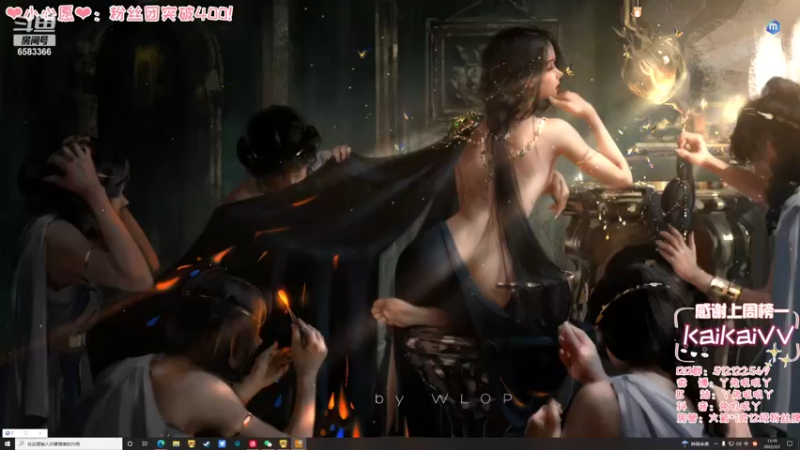Open the red app icon left of WeChat
Viewport: 800px width, 450px height.
253,444
